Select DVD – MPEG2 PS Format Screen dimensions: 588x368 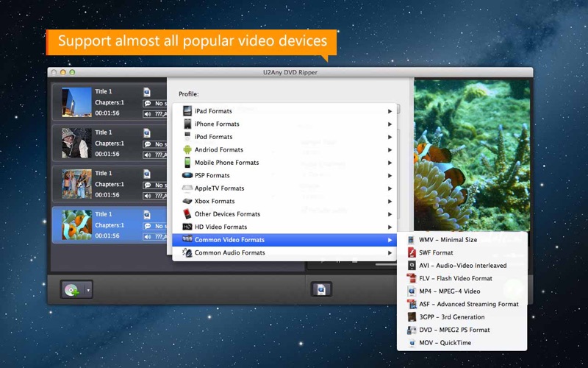point(462,330)
